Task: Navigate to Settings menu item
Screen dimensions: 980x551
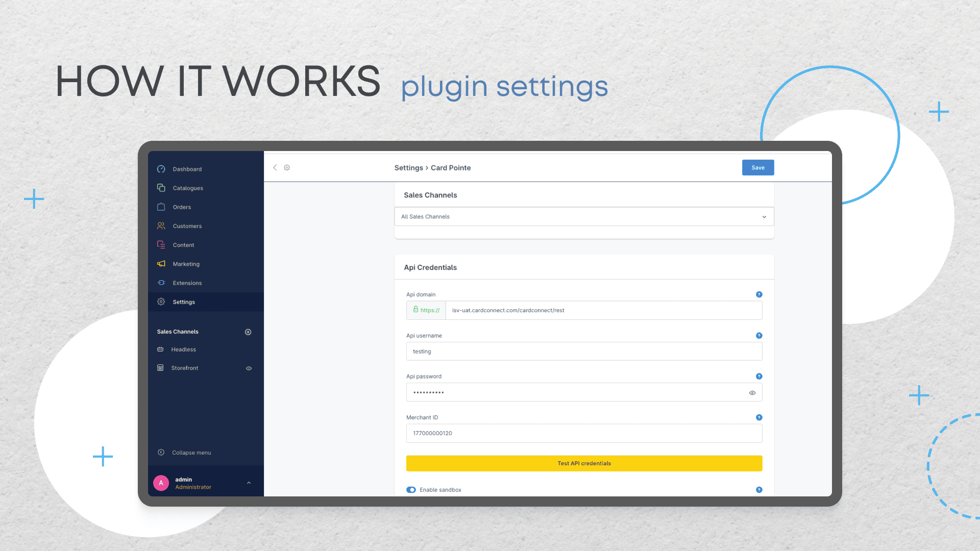Action: click(183, 302)
